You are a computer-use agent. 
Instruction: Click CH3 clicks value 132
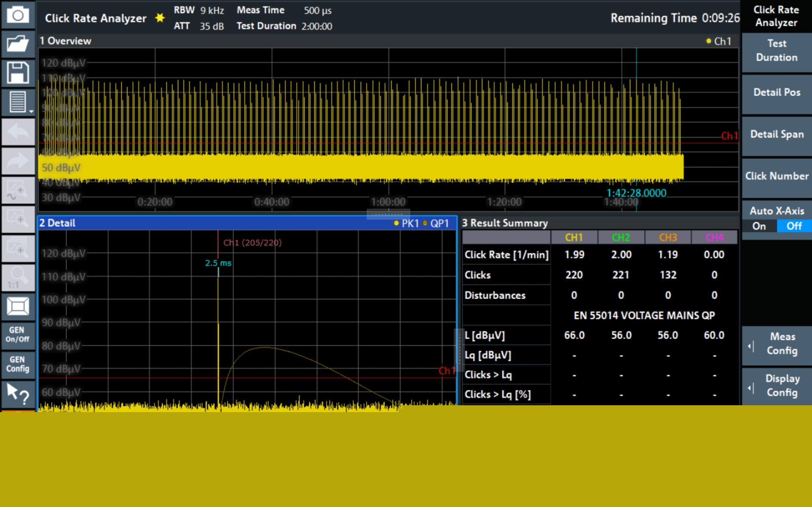pos(668,275)
